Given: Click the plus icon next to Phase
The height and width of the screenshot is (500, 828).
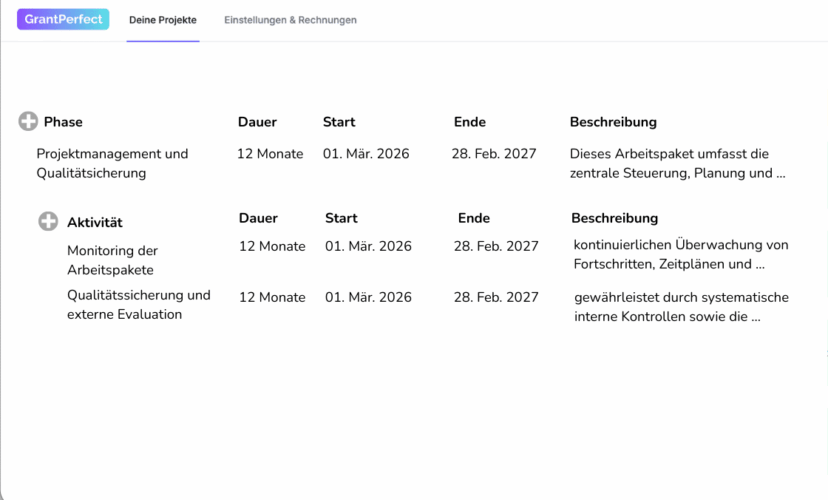Looking at the screenshot, I should 28,122.
